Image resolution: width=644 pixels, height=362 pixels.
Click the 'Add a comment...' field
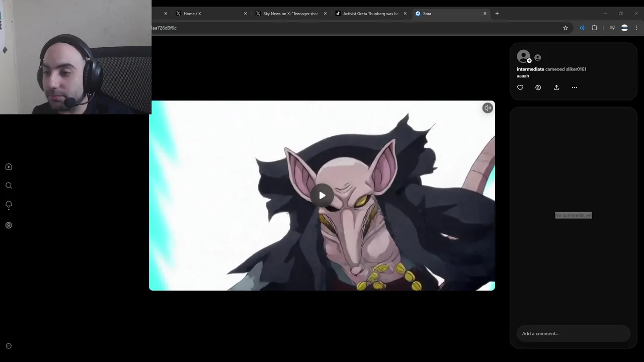click(x=573, y=333)
